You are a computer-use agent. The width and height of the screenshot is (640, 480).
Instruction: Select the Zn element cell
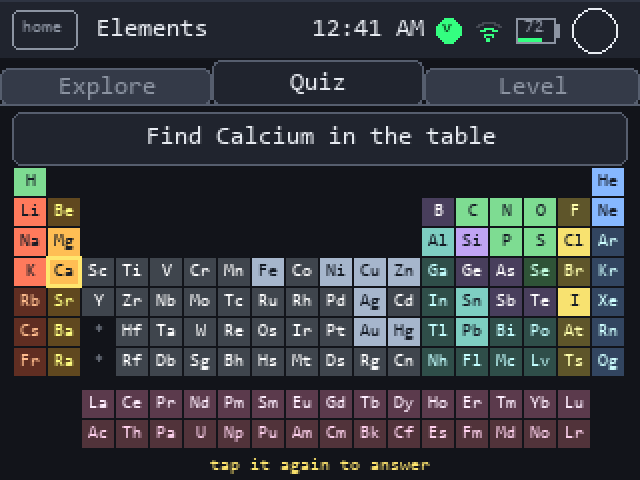(404, 272)
